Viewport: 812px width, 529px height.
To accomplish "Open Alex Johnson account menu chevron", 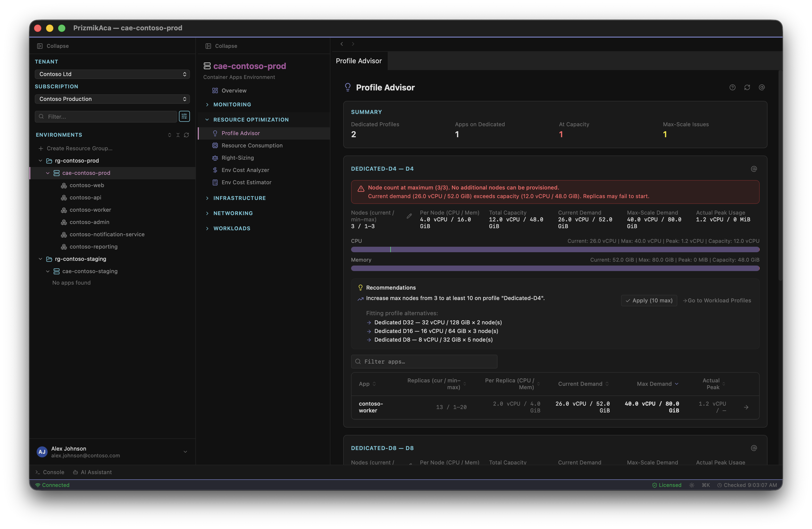I will coord(185,452).
